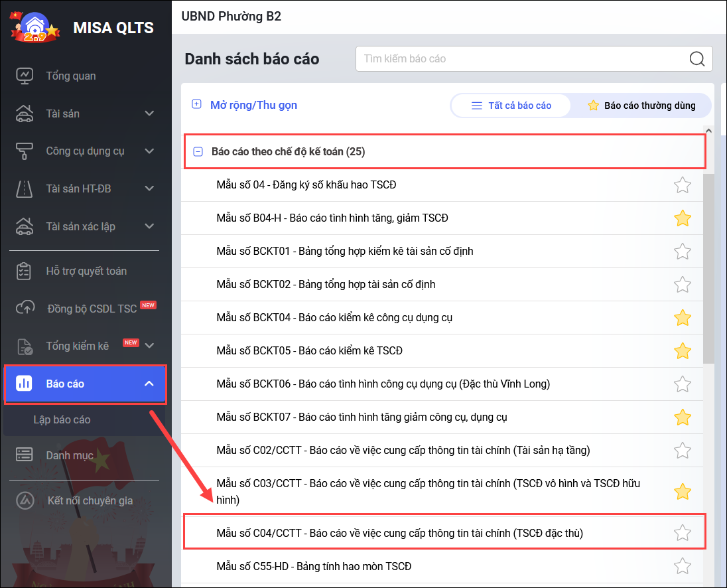Unstar the BCKT04 report
727x588 pixels.
tap(683, 318)
